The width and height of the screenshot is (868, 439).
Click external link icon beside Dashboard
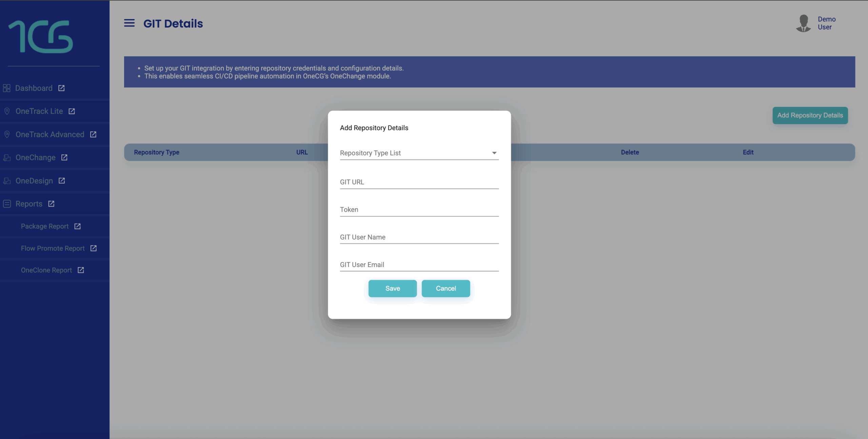(x=61, y=88)
